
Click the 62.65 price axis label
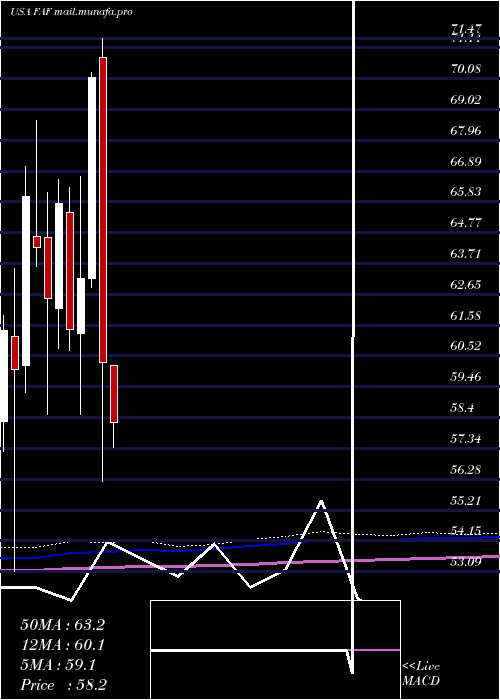pyautogui.click(x=466, y=285)
